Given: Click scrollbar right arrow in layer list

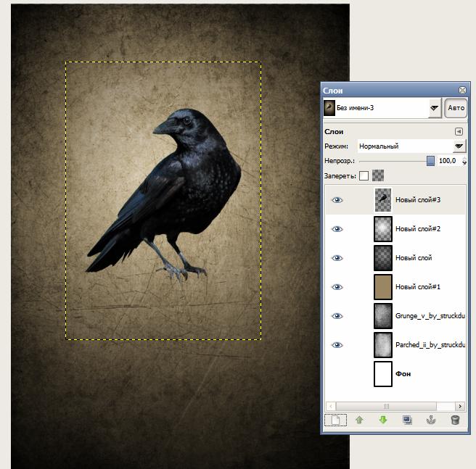Looking at the screenshot, I should tap(460, 406).
